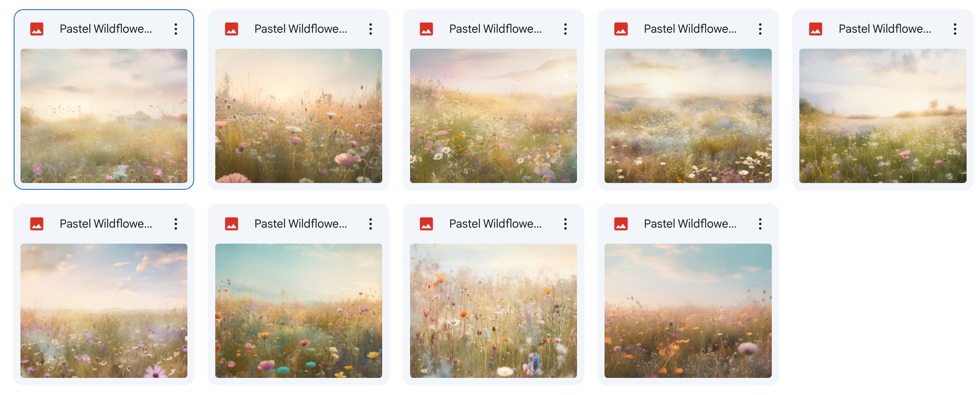The image size is (980, 395).
Task: Open more actions for the selected highlighted file
Action: (x=176, y=29)
